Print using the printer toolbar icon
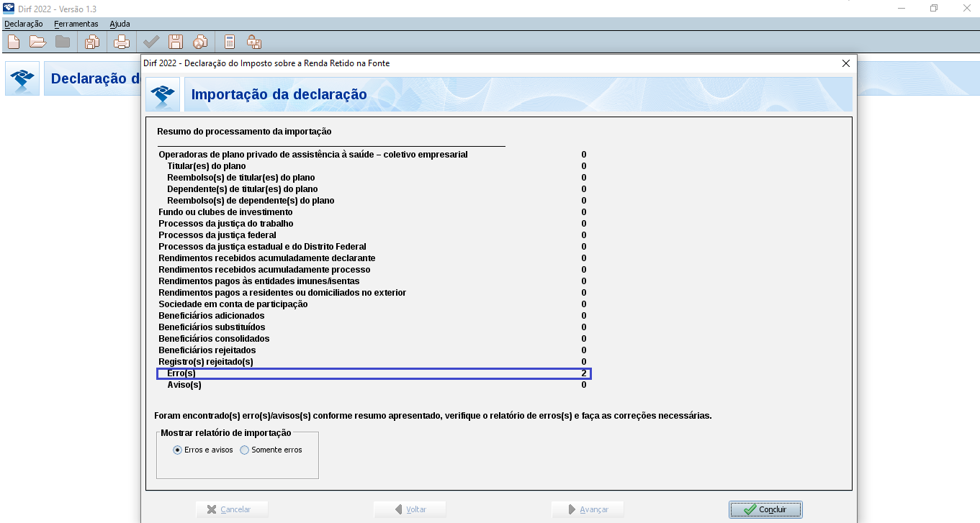This screenshot has height=523, width=980. [x=122, y=42]
